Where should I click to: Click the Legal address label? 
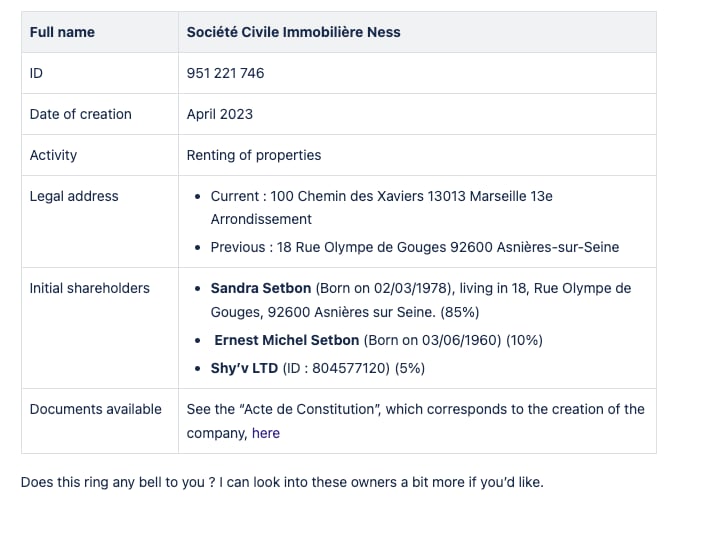(x=74, y=196)
